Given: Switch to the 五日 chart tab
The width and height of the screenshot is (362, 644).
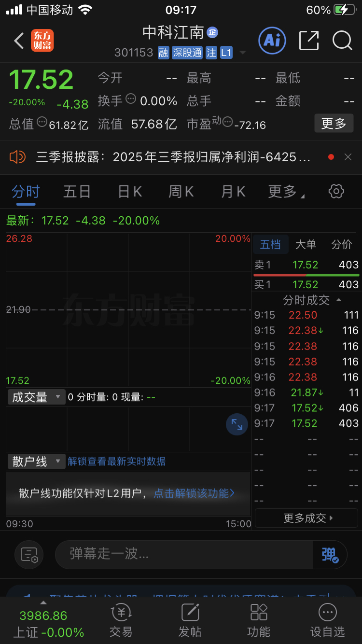Looking at the screenshot, I should [x=77, y=192].
